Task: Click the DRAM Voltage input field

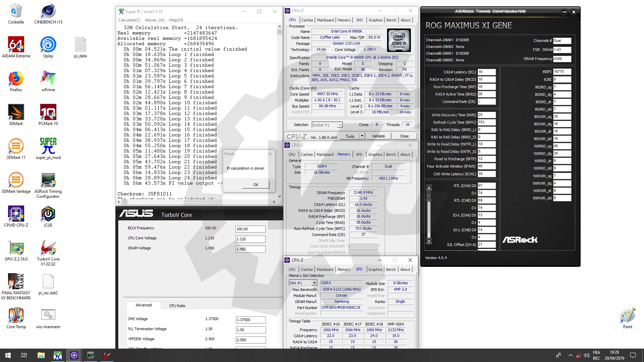Action: [250, 249]
